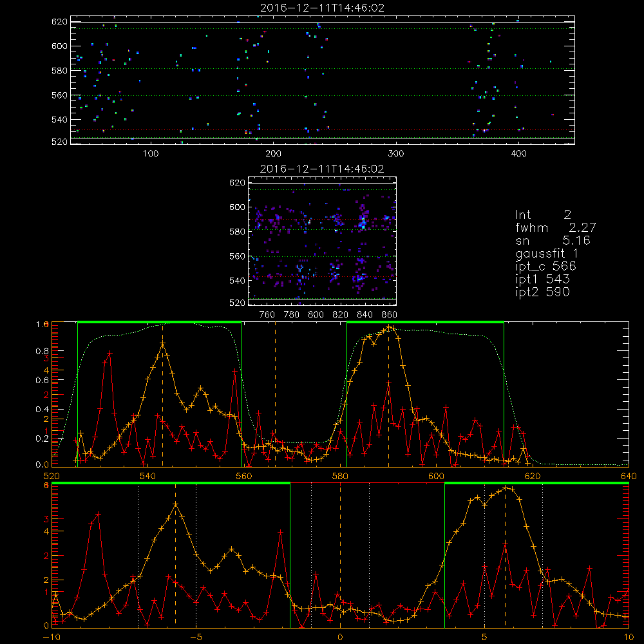Viewport: 644px width, 644px height.
Task: Click x-axis label 760 on middle plot
Action: pyautogui.click(x=267, y=315)
